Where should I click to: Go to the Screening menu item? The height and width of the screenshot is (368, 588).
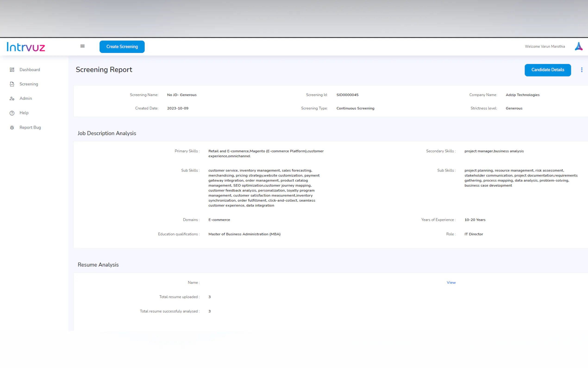click(x=29, y=84)
